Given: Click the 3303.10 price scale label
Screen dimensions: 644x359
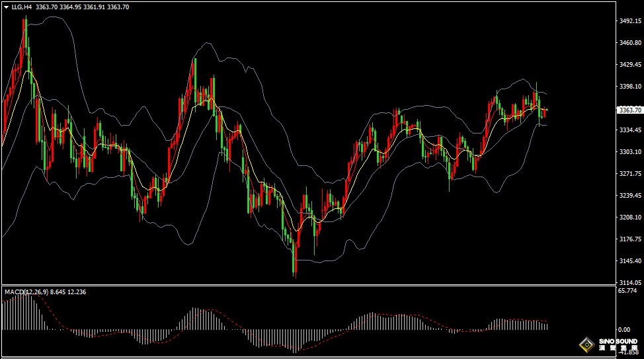Looking at the screenshot, I should coord(629,152).
